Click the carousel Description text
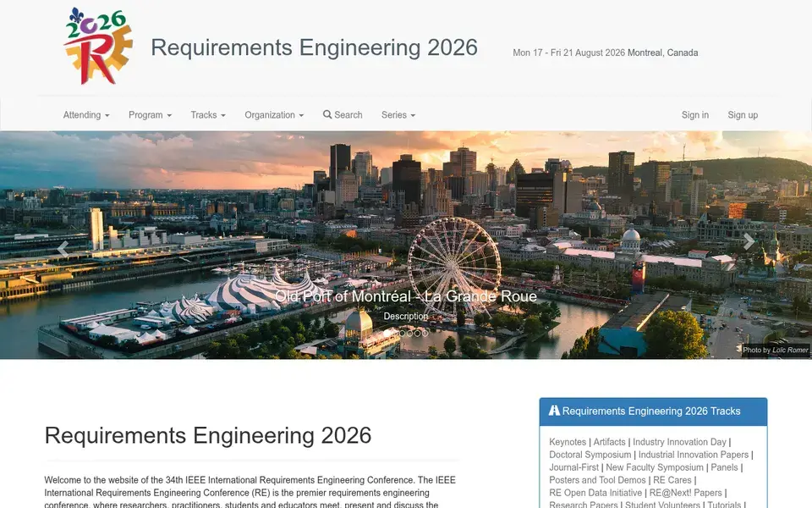Viewport: 812px width, 508px height. click(405, 316)
